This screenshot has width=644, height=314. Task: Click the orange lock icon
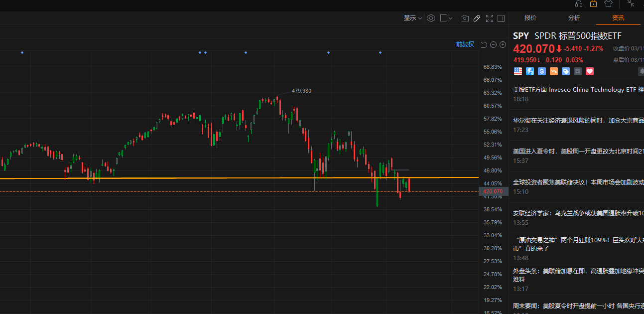pos(593,3)
